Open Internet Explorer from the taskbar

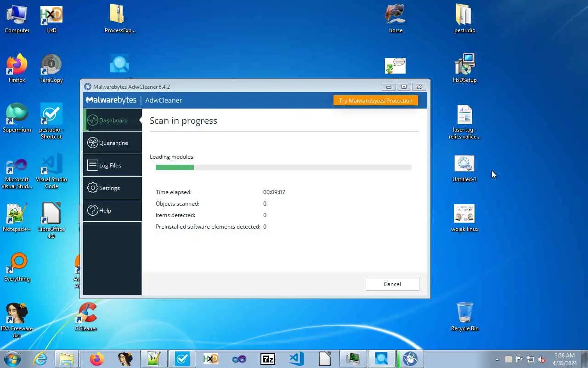[40, 359]
